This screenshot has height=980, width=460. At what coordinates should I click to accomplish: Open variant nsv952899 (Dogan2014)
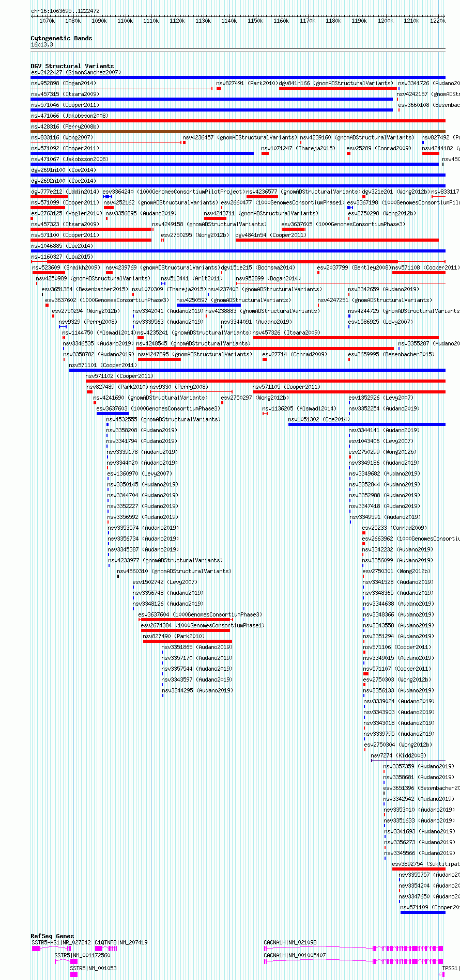[x=268, y=278]
